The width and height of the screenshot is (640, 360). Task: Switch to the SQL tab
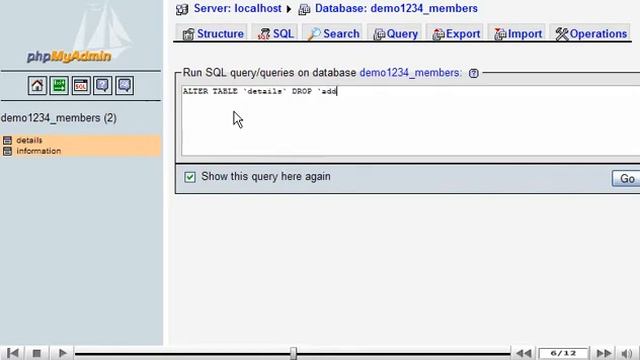coord(276,34)
